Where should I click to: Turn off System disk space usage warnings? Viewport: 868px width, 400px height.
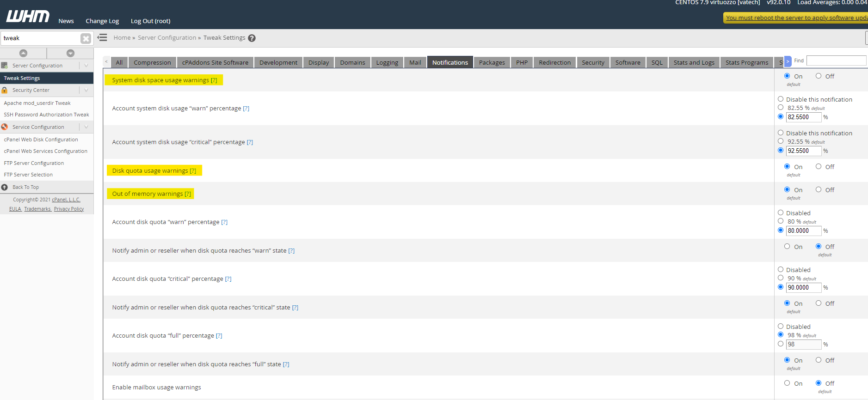click(x=819, y=76)
